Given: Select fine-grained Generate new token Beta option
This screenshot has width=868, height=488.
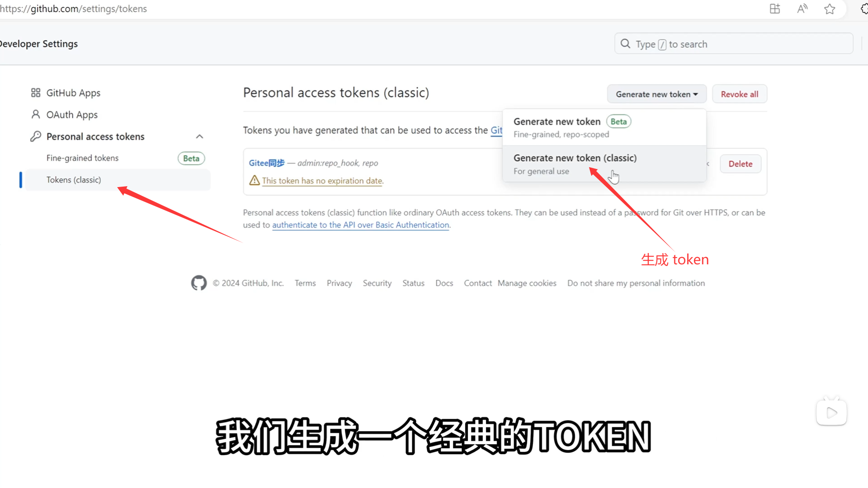Looking at the screenshot, I should (x=604, y=127).
